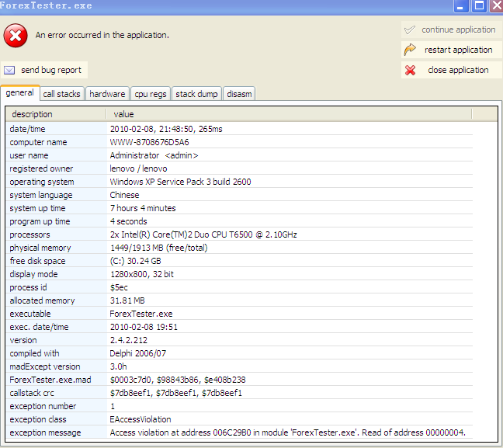The width and height of the screenshot is (503, 448).
Task: Select the exception number row label
Action: (43, 406)
